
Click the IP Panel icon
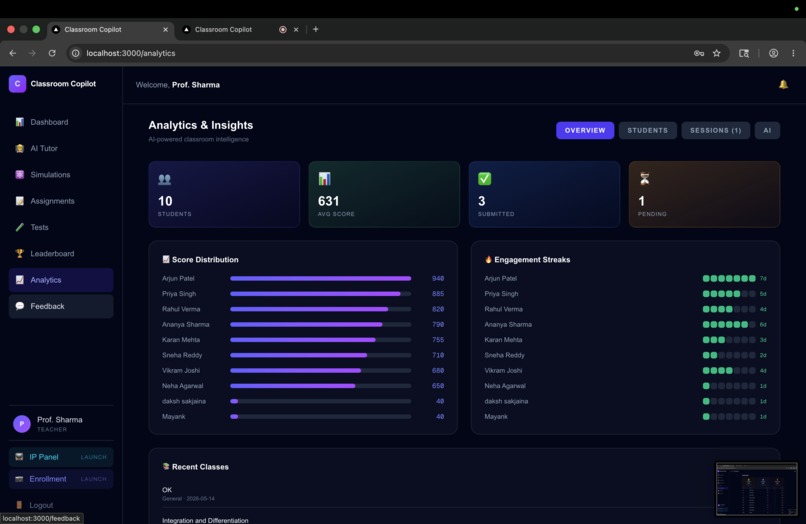coord(19,457)
